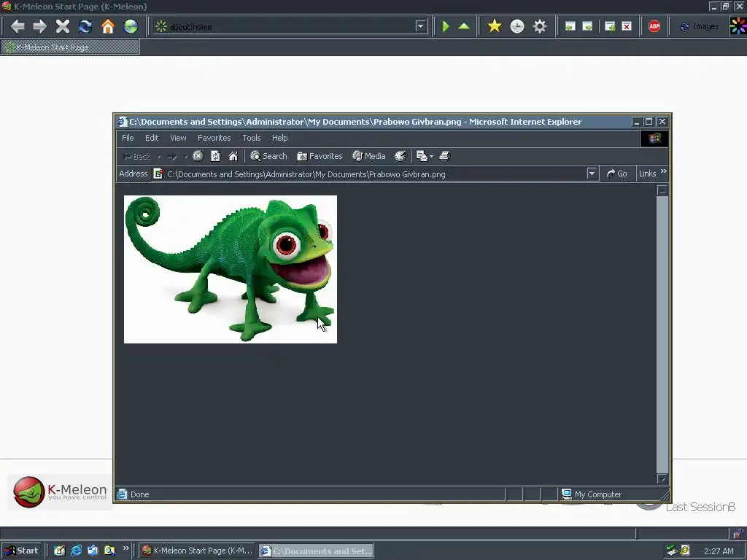The image size is (747, 560).
Task: Click the scroll up arrow in IE
Action: [x=662, y=190]
